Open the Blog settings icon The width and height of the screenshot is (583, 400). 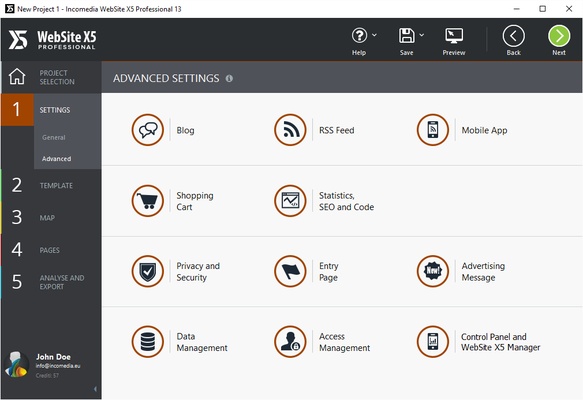point(148,130)
